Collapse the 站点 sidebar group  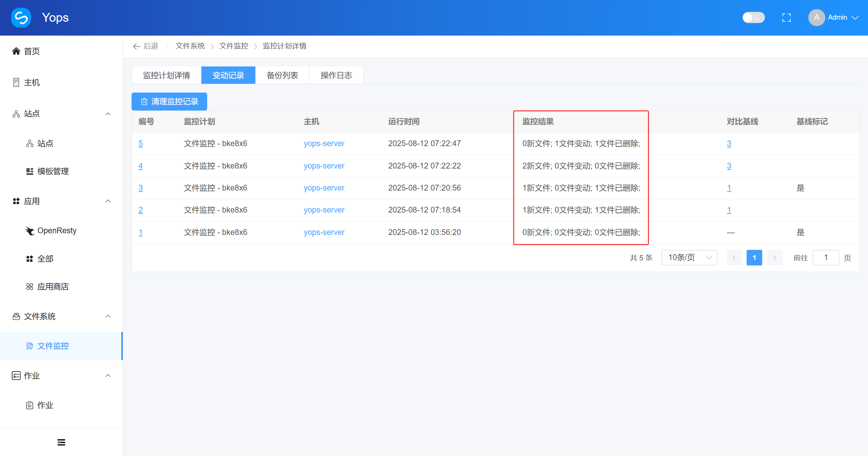click(108, 114)
